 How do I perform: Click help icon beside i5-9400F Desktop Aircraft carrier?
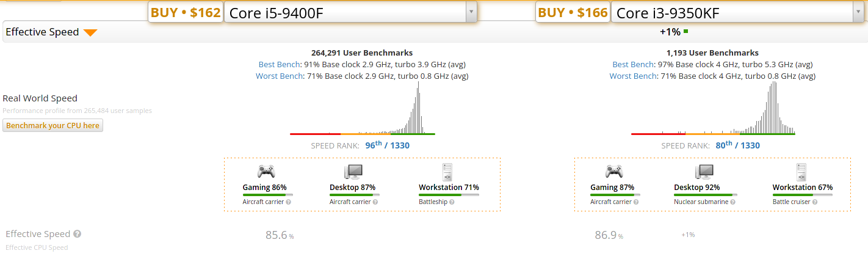(x=375, y=202)
